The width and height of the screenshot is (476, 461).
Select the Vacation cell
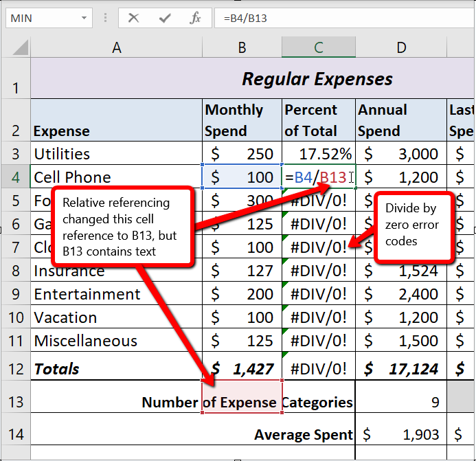click(116, 317)
